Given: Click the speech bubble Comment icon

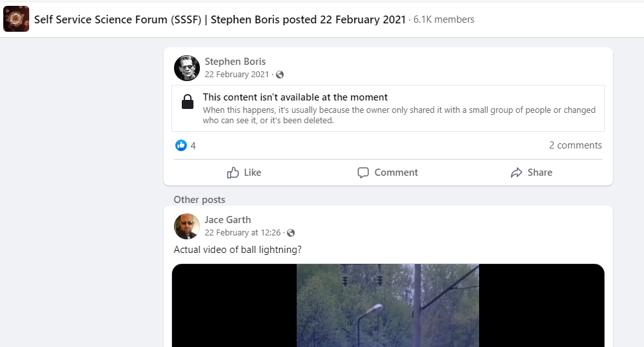Looking at the screenshot, I should [x=363, y=173].
